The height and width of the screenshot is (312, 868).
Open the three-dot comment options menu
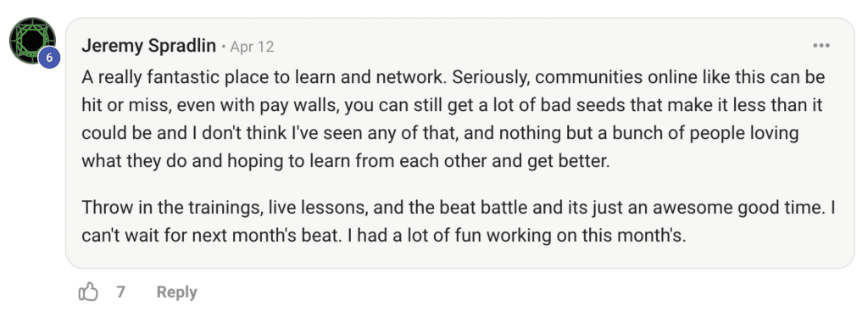click(821, 46)
